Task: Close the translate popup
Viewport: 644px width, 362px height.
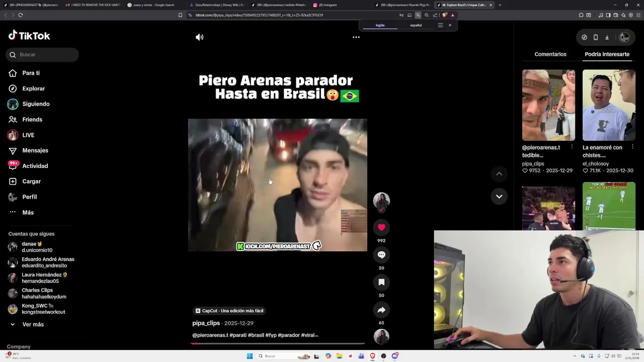Action: click(x=450, y=25)
